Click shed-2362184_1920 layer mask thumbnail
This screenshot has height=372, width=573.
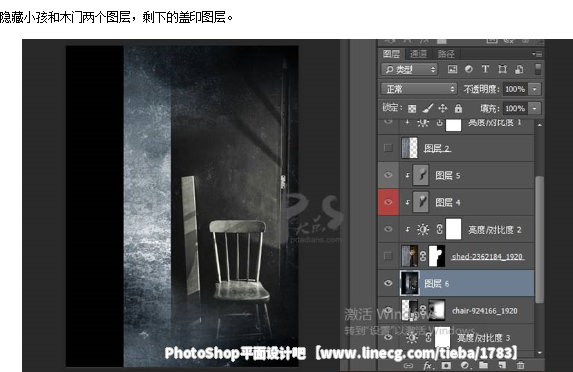(x=437, y=256)
